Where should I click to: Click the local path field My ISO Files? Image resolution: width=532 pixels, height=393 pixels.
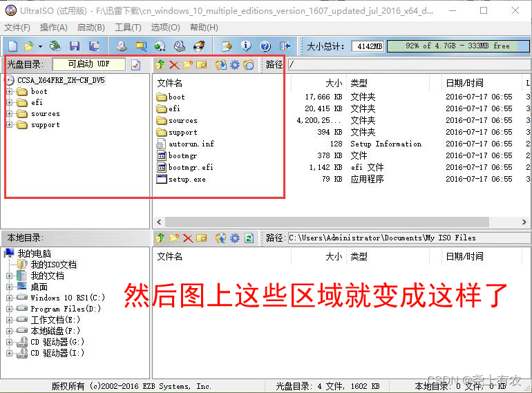pyautogui.click(x=408, y=238)
